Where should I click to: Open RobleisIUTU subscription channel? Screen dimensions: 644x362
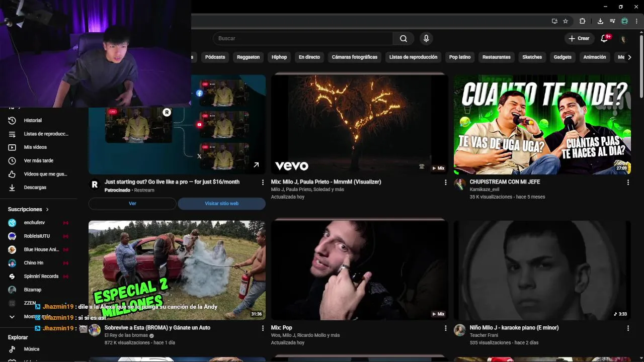[38, 236]
